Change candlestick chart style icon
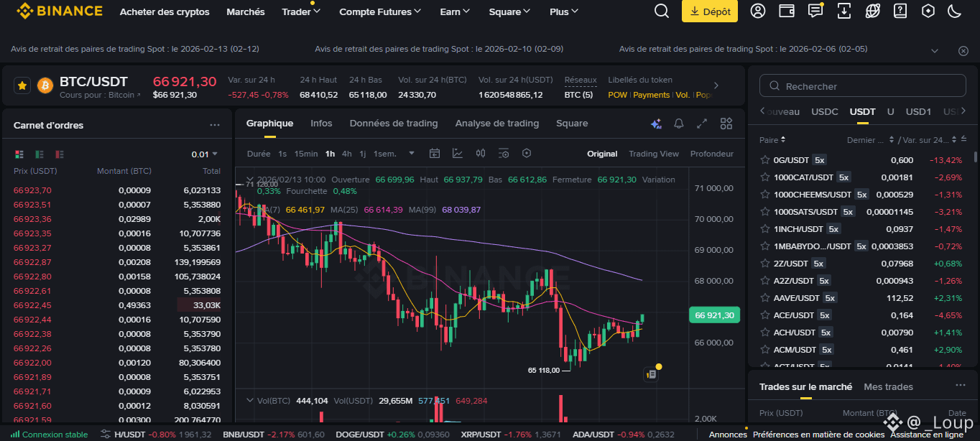 (x=481, y=154)
